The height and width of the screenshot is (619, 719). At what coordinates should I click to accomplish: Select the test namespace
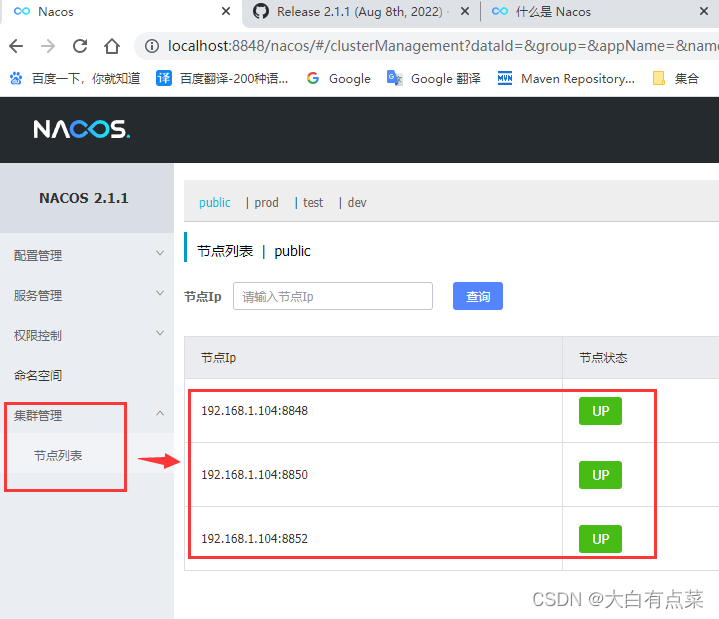(313, 202)
